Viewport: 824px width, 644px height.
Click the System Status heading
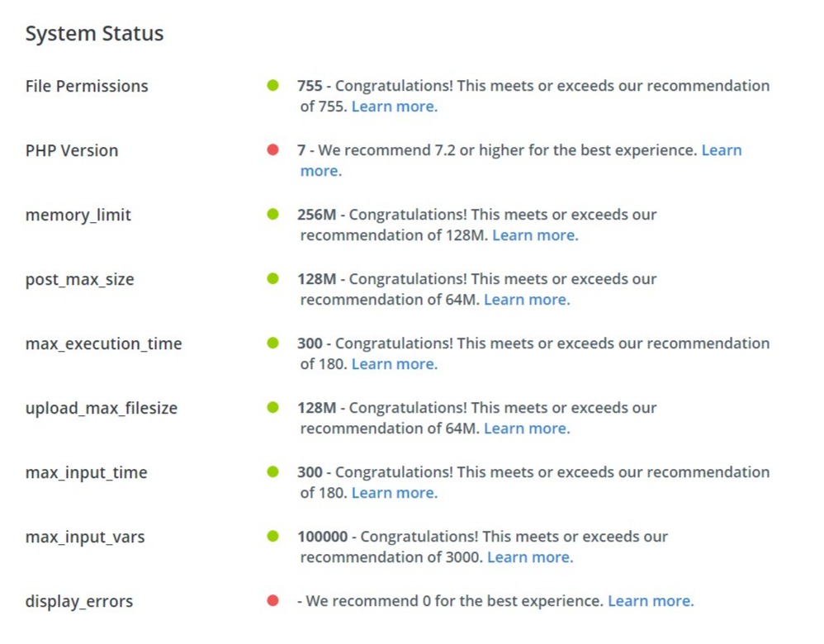(94, 34)
